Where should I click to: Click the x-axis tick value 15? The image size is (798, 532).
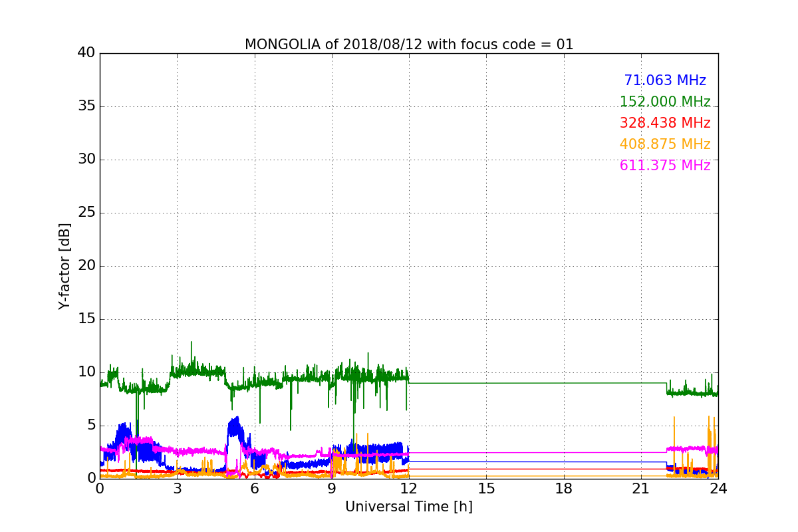point(486,488)
